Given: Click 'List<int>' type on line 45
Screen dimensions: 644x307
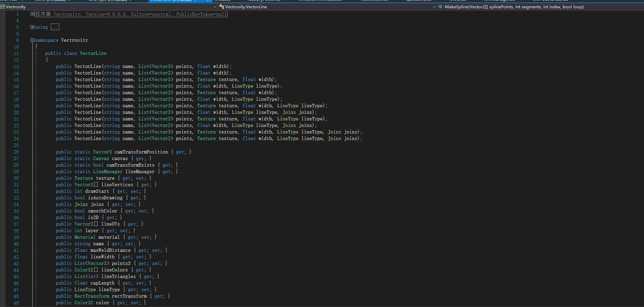Looking at the screenshot, I should pos(87,276).
